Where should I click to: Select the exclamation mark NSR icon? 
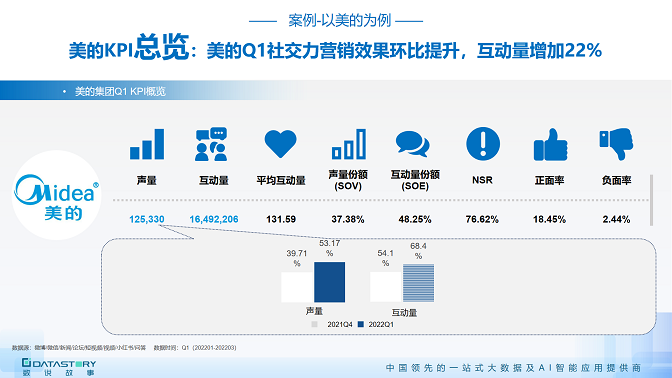coord(483,144)
